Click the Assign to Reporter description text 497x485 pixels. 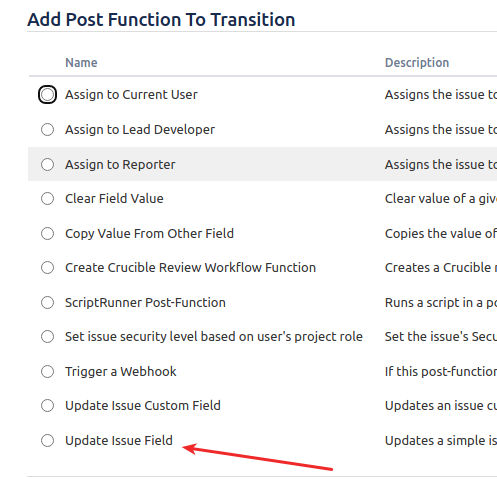441,164
